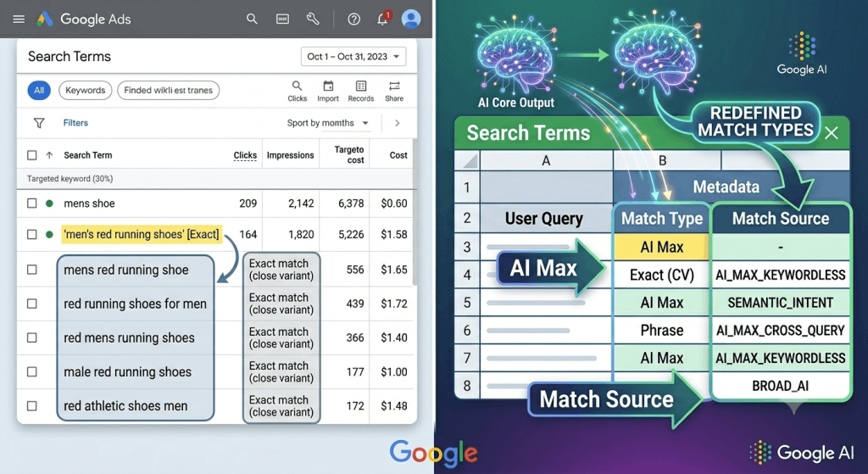Click the Clicks magnifier toolbar icon
The width and height of the screenshot is (868, 474).
pos(298,92)
